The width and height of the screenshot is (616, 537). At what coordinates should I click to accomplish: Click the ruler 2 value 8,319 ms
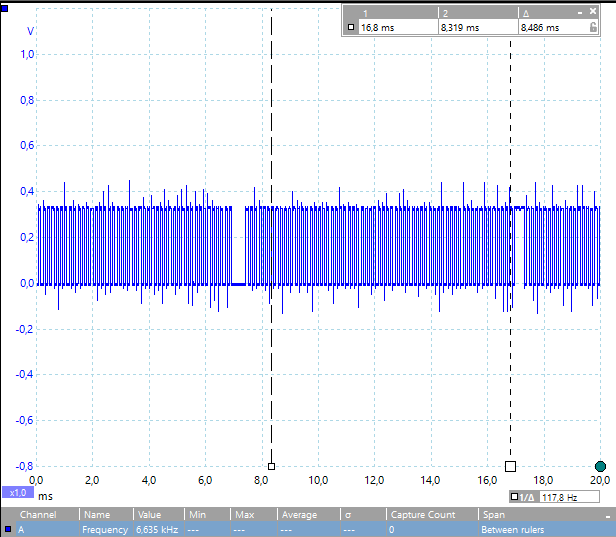[x=459, y=28]
